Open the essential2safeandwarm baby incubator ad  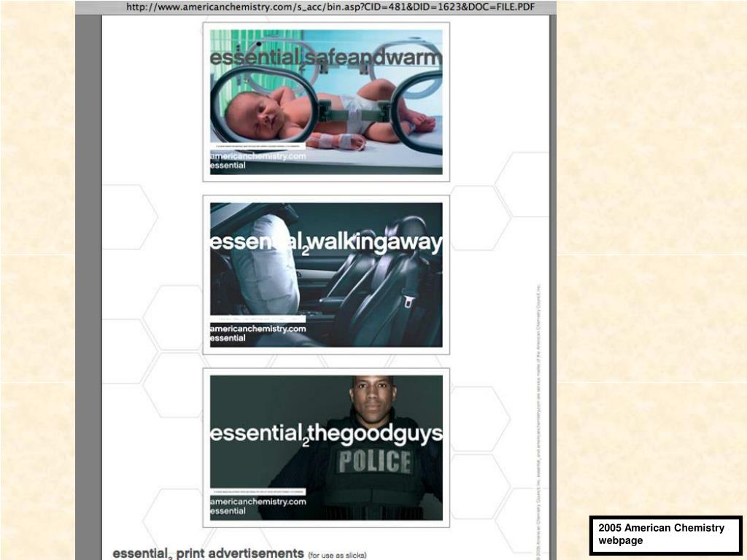point(326,102)
